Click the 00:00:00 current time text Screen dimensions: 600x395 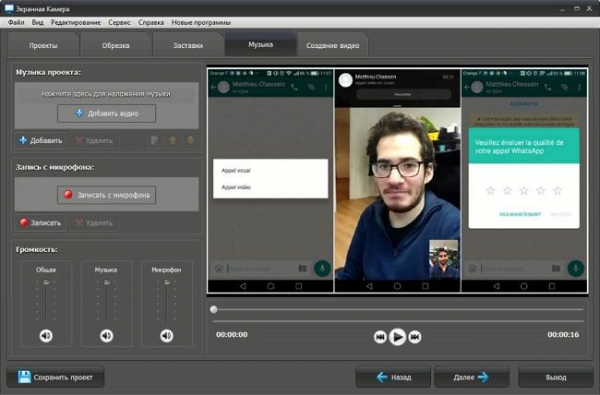coord(232,334)
